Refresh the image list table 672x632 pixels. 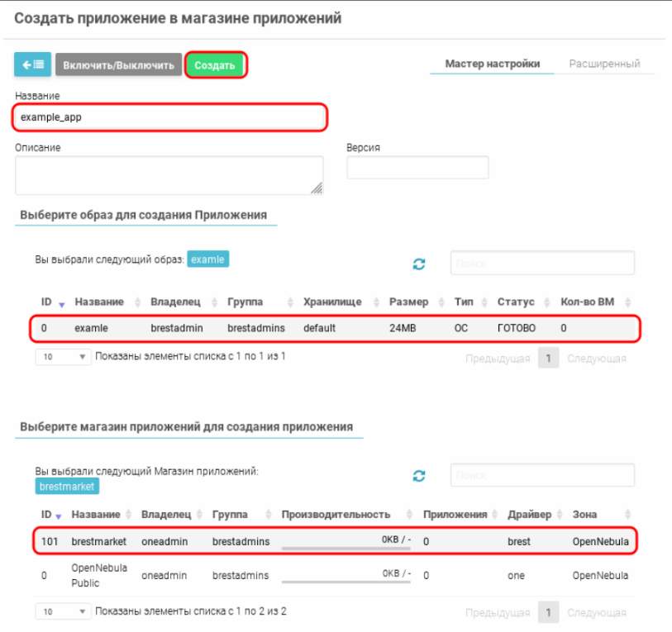pyautogui.click(x=419, y=264)
